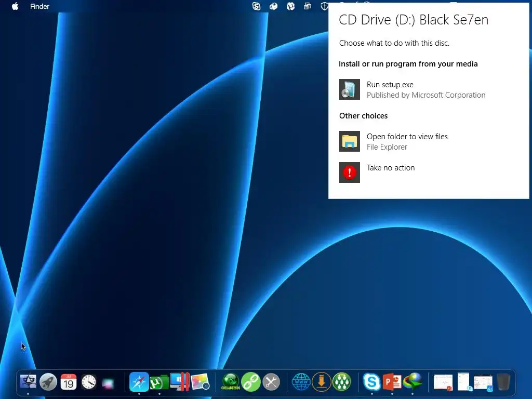Open the Apple logo menu

pyautogui.click(x=15, y=6)
